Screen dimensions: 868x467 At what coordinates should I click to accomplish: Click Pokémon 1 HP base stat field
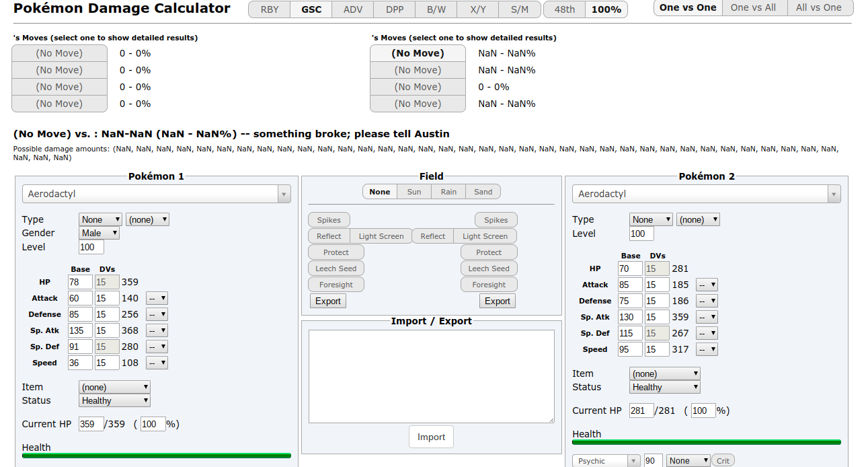coord(80,282)
